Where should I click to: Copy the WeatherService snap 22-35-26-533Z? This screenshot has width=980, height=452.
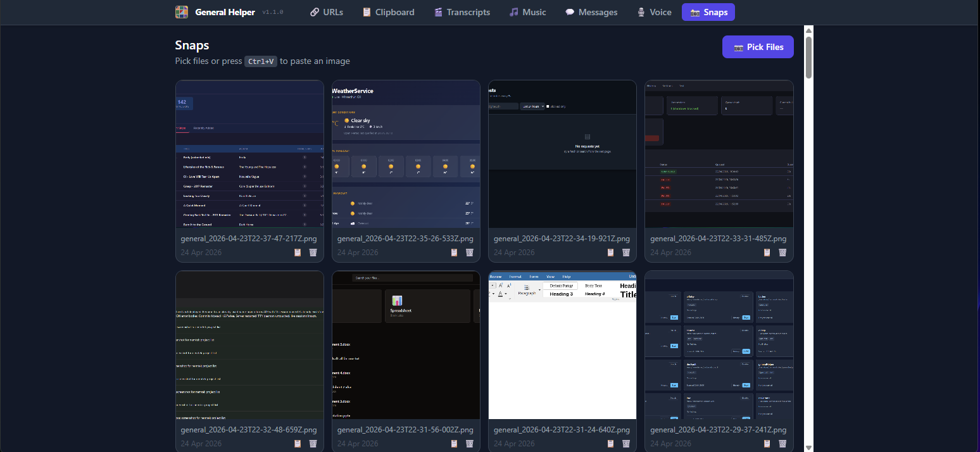(x=454, y=253)
